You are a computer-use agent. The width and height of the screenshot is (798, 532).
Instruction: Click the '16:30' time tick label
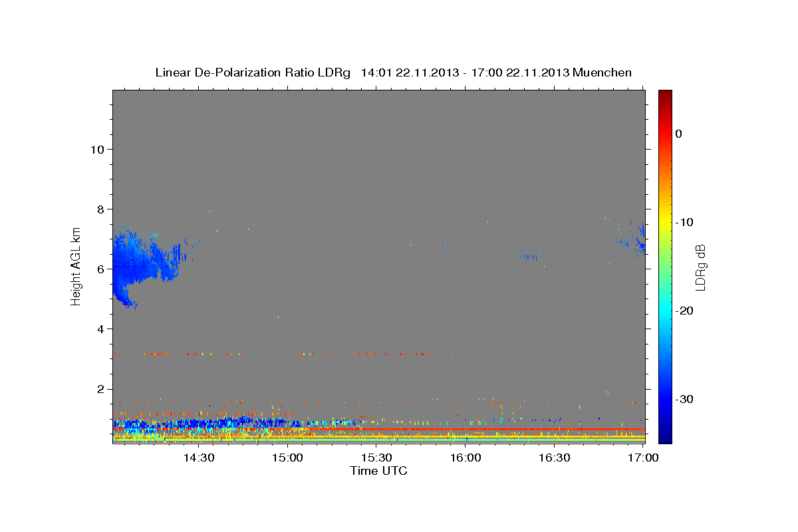(555, 458)
